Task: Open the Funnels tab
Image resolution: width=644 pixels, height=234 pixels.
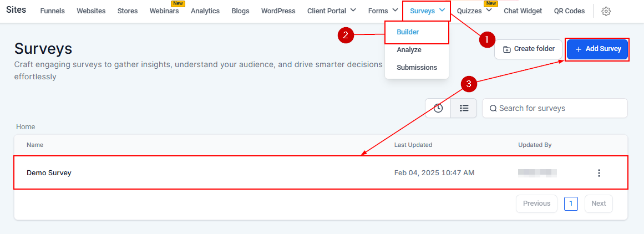Action: click(53, 11)
